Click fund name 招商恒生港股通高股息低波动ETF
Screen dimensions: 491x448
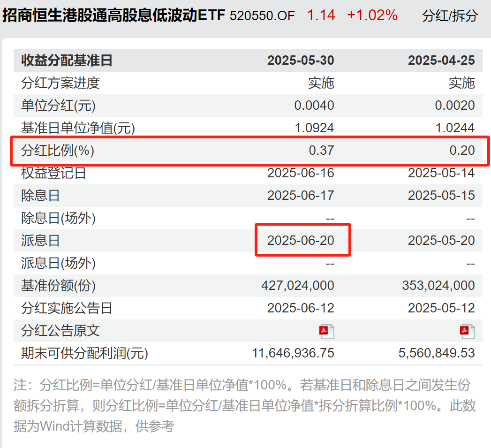pyautogui.click(x=113, y=15)
